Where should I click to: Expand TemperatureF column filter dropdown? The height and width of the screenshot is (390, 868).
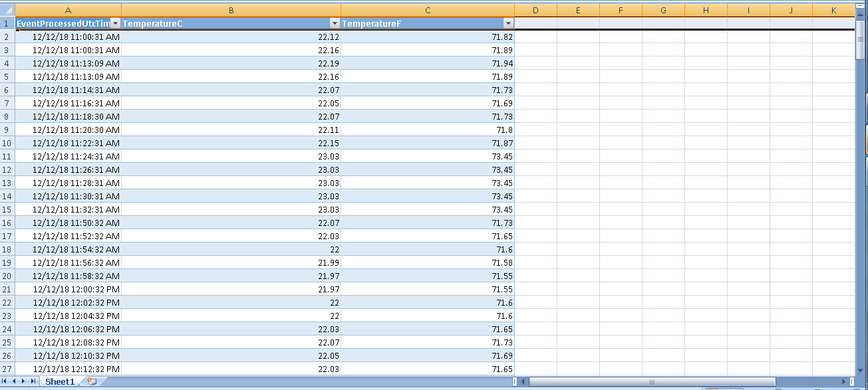pos(508,23)
